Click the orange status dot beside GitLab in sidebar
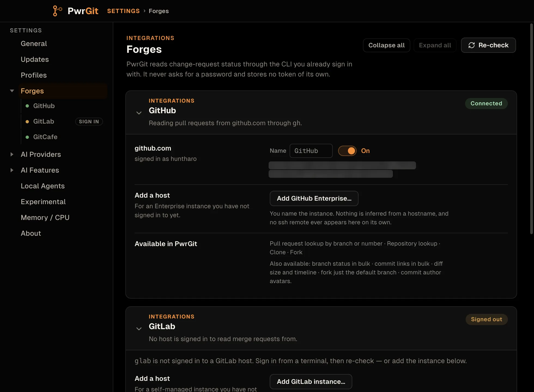Image resolution: width=534 pixels, height=392 pixels. point(27,122)
